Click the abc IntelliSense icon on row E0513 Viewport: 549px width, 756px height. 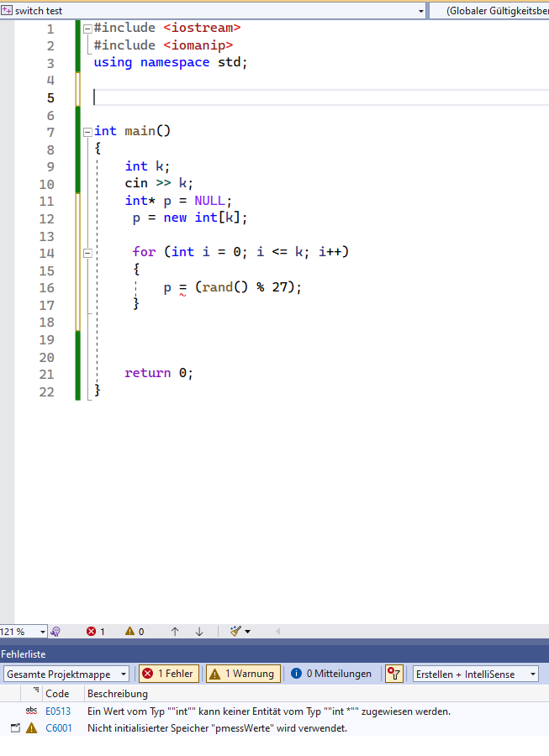click(31, 711)
